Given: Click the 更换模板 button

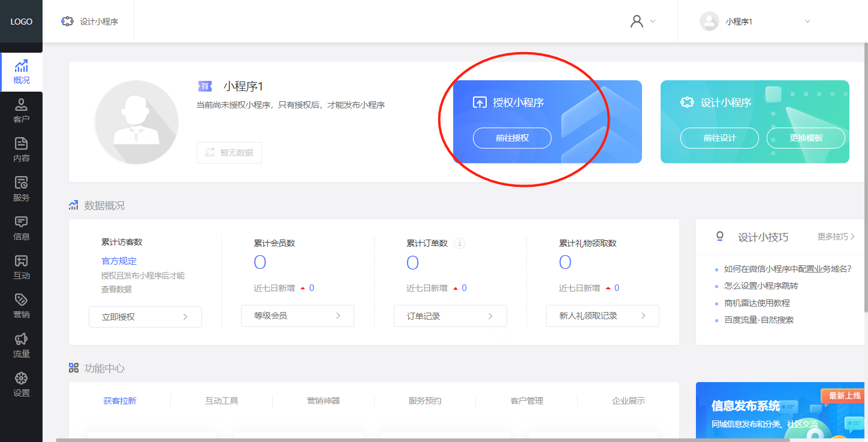Looking at the screenshot, I should pos(806,138).
